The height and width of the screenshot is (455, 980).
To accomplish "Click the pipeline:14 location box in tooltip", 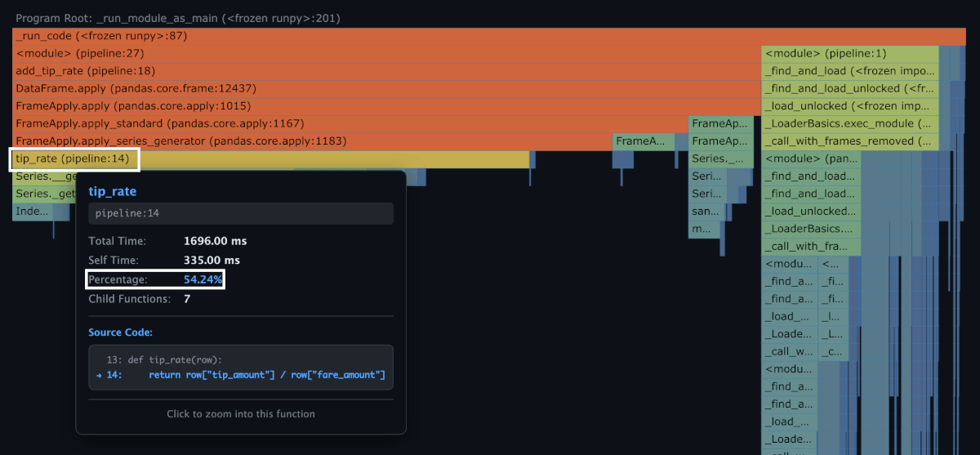I will [x=241, y=213].
